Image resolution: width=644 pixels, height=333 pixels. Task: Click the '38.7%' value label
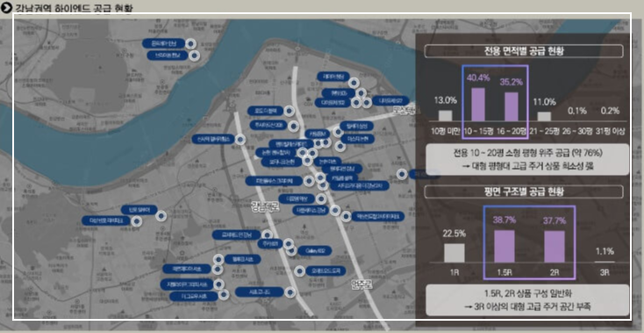pyautogui.click(x=504, y=220)
